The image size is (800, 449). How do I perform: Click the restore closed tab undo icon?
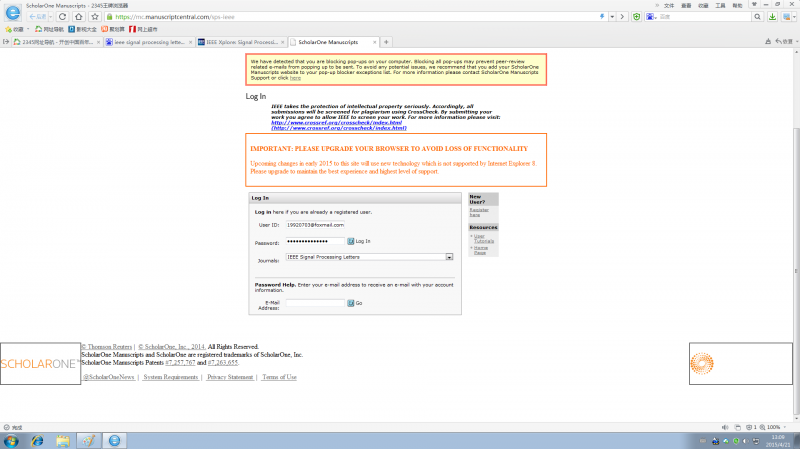pyautogui.click(x=784, y=41)
